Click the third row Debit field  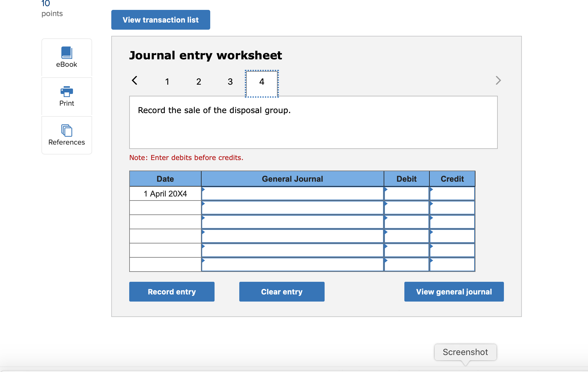point(407,222)
